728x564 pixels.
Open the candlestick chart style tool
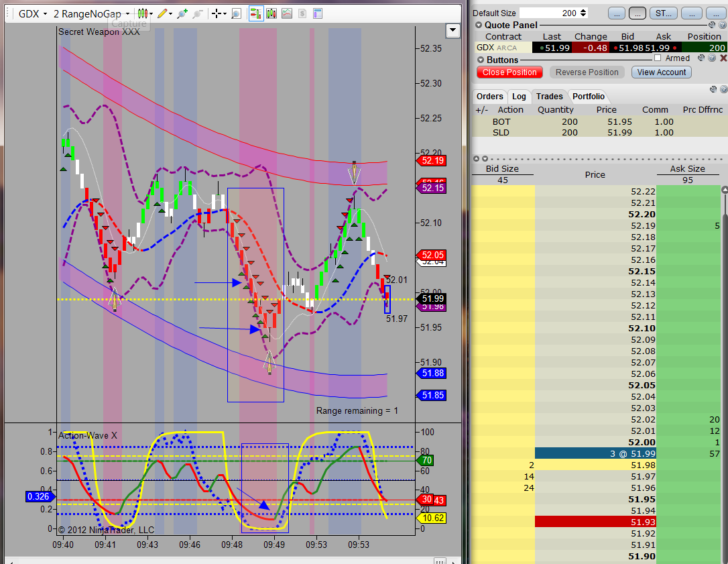tap(143, 13)
